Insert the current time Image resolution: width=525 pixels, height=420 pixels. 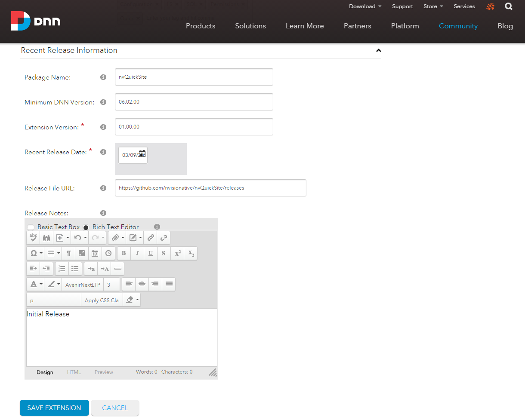[x=108, y=253]
